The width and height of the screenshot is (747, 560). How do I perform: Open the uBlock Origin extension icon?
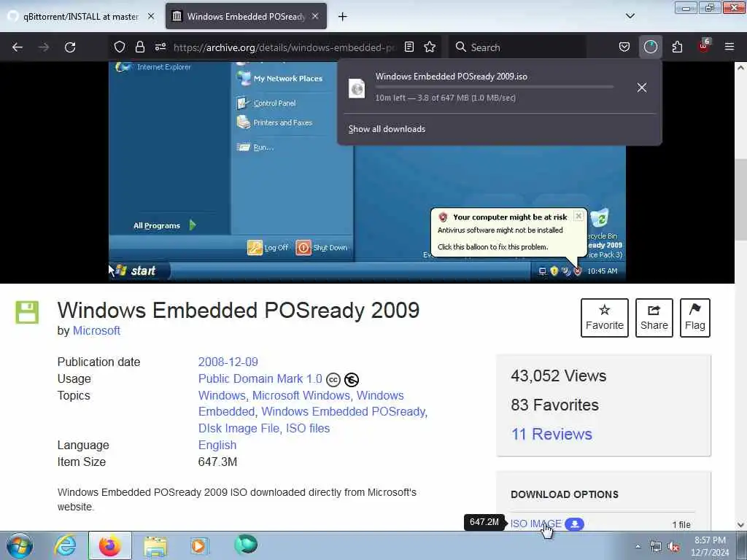[x=704, y=46]
